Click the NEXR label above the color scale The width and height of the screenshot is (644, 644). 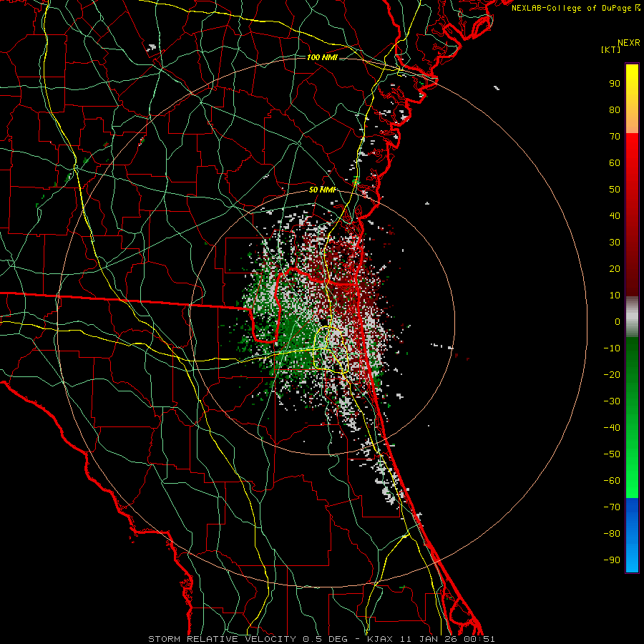pos(629,43)
